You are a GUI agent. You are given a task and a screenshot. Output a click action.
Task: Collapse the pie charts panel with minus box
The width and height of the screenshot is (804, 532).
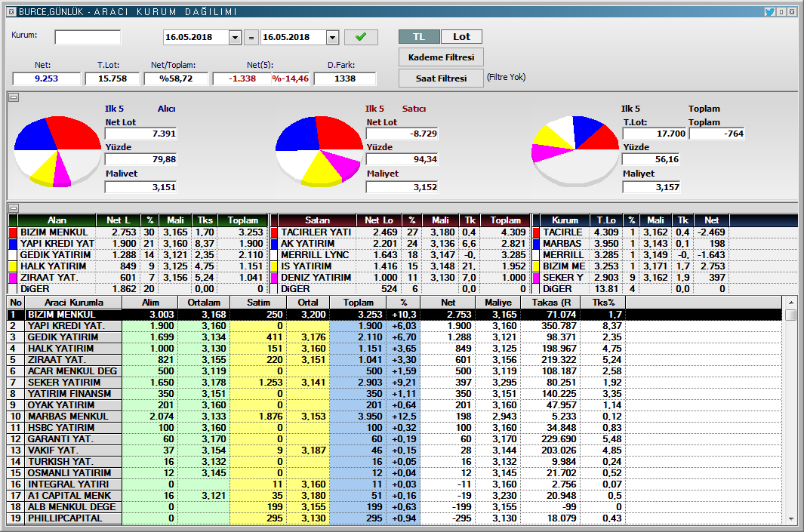coord(14,97)
